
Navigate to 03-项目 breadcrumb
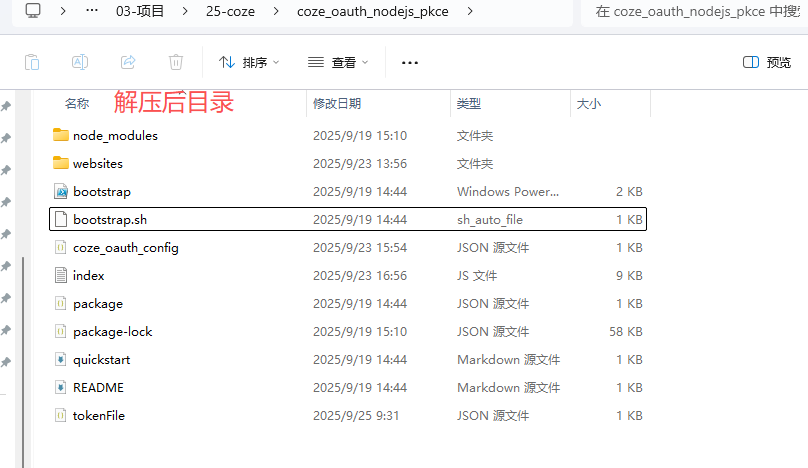pos(140,11)
